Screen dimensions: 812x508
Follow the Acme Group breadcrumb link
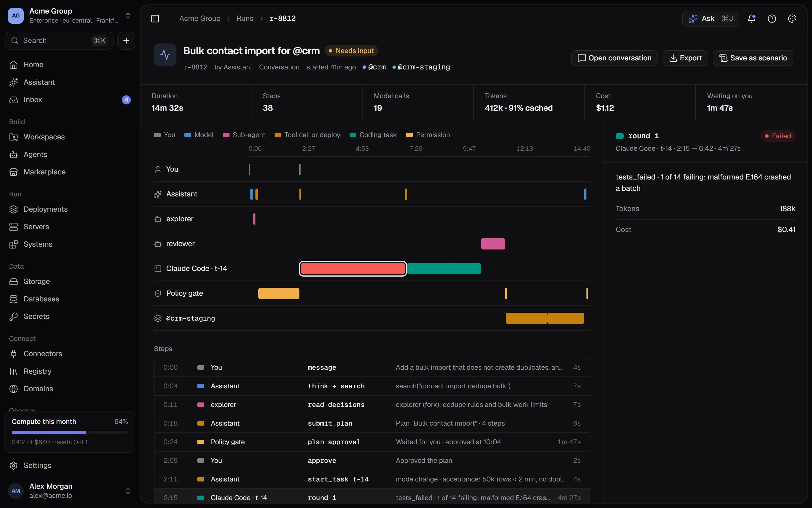[200, 18]
